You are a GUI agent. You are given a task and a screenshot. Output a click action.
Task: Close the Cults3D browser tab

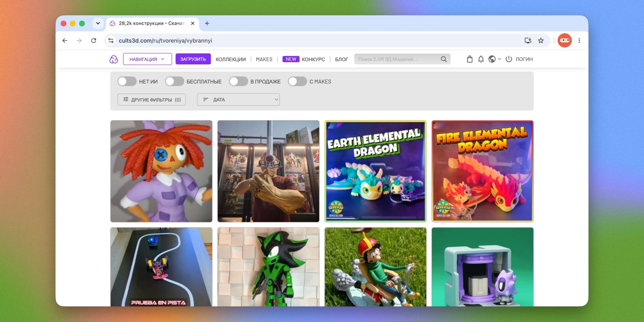(x=192, y=23)
